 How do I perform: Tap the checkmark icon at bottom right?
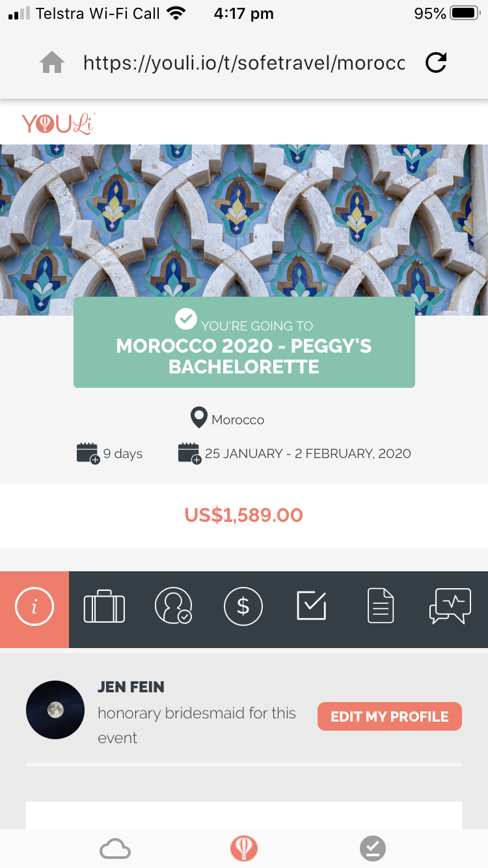click(372, 848)
